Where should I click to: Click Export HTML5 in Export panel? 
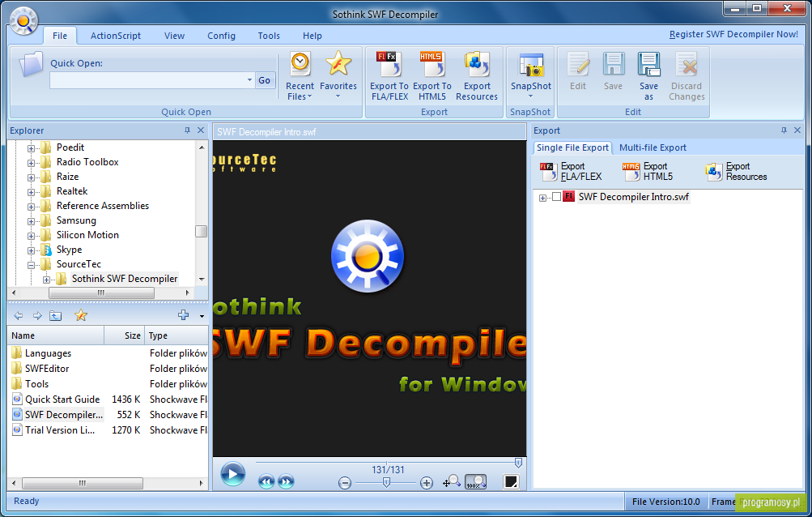pyautogui.click(x=648, y=172)
